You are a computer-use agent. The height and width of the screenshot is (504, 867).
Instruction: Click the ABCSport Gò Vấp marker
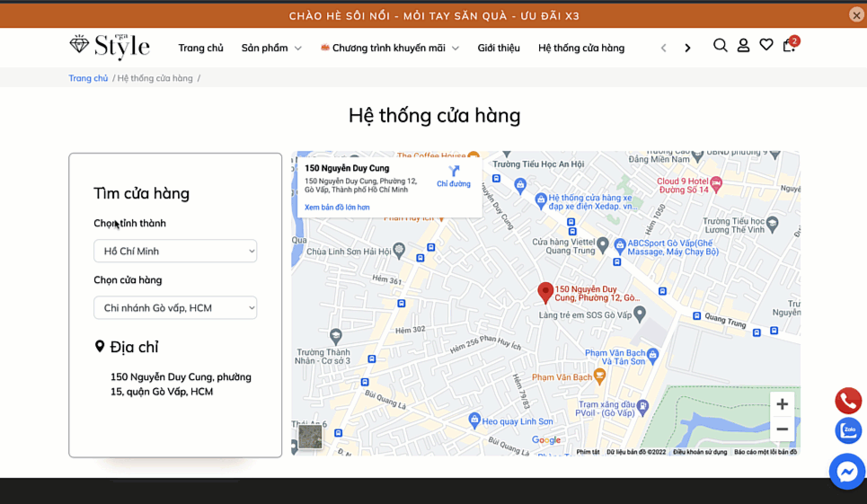pos(620,245)
